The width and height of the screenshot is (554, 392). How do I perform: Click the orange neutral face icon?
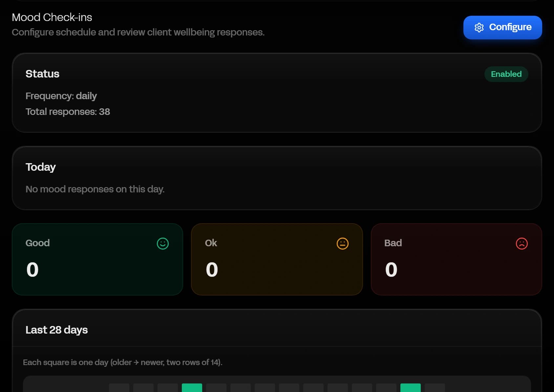(343, 244)
